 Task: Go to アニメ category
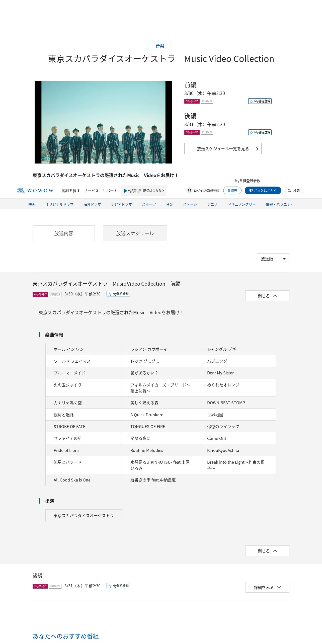click(212, 204)
